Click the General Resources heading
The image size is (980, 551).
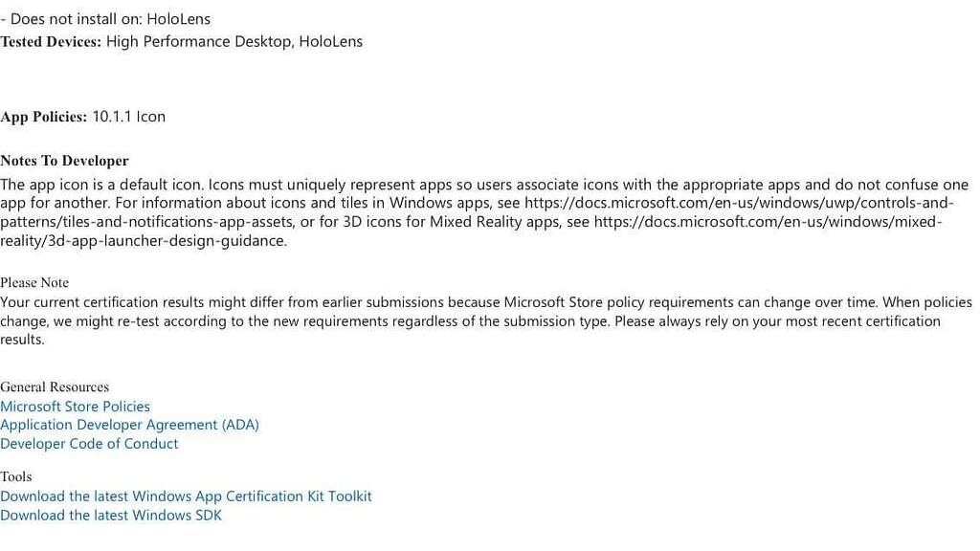click(x=55, y=386)
